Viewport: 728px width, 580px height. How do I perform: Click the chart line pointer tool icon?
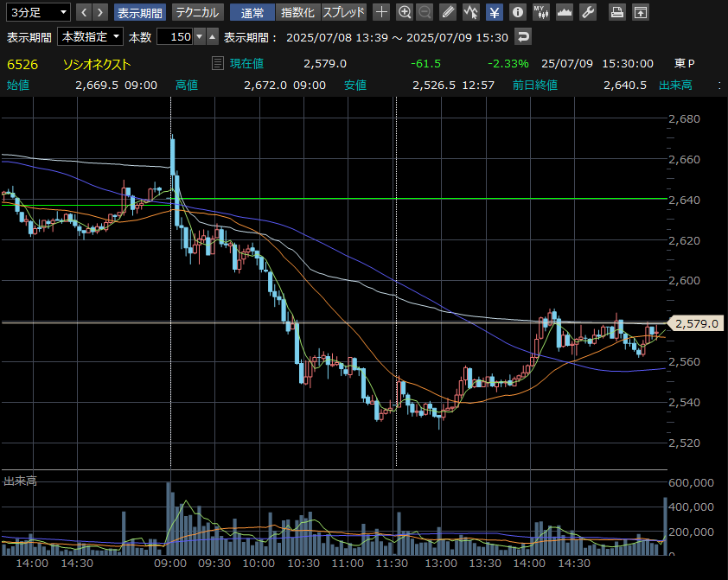[x=470, y=12]
